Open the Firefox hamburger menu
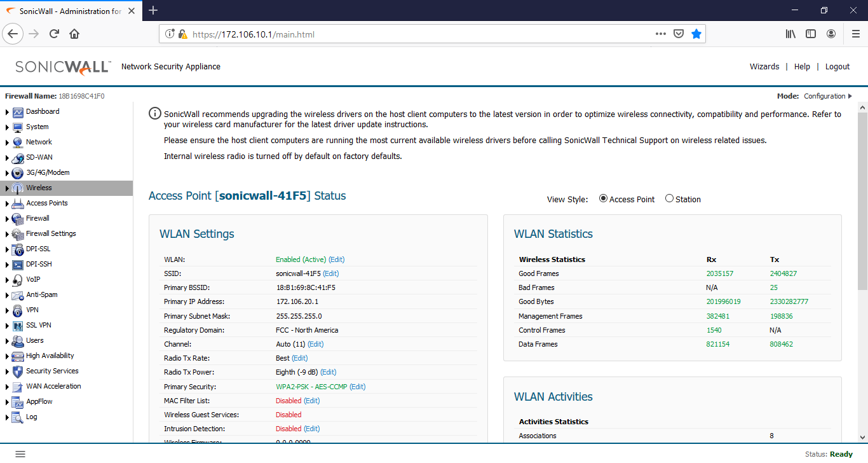868x463 pixels. [x=855, y=34]
